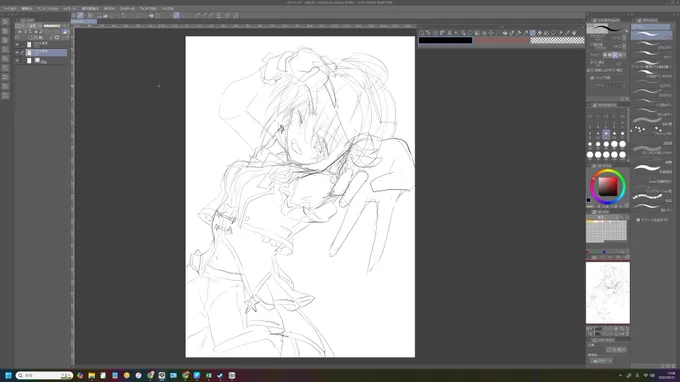Select the fill bucket tool in tool palette
Screen dimensions: 680x382
(505, 33)
